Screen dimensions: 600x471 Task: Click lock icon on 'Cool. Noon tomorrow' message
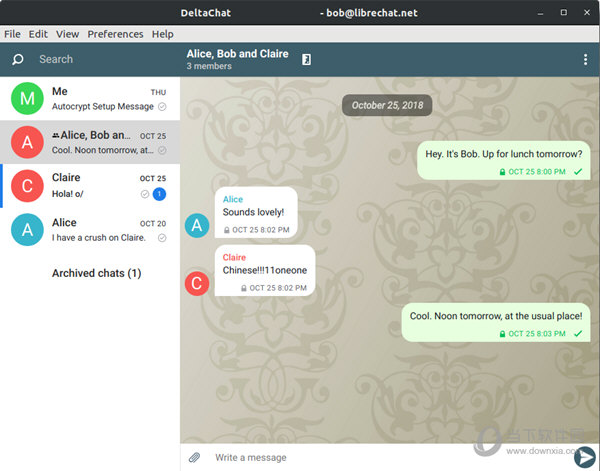pos(502,334)
